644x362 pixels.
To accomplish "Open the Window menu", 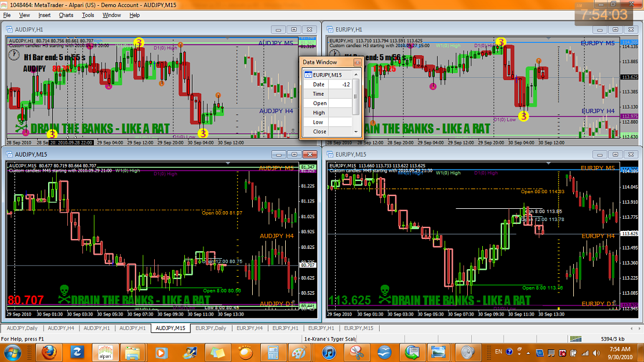I will click(x=111, y=15).
